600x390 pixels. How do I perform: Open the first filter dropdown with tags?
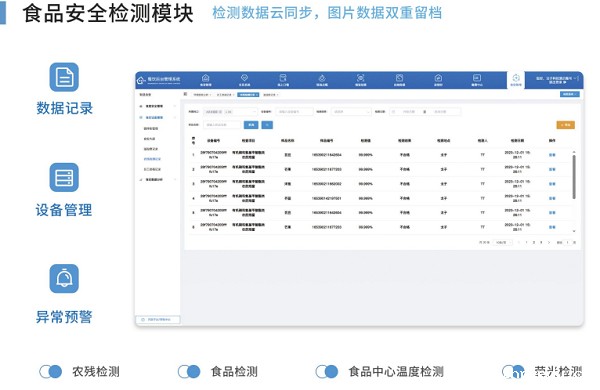(230, 112)
